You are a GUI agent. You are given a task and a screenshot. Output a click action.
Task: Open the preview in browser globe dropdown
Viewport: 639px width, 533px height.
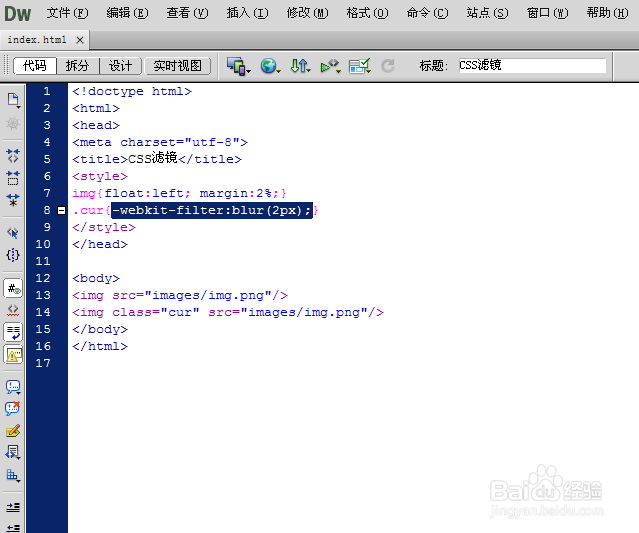(270, 66)
